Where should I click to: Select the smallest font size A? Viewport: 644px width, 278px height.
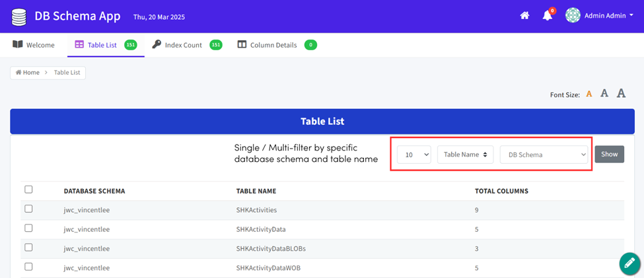pyautogui.click(x=589, y=94)
